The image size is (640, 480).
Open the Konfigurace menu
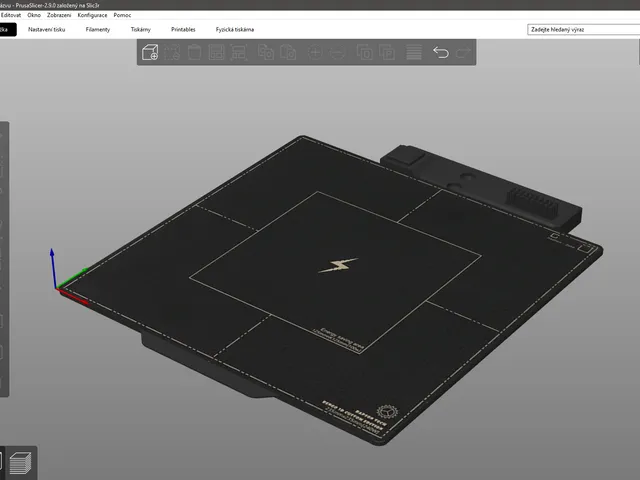pyautogui.click(x=92, y=15)
